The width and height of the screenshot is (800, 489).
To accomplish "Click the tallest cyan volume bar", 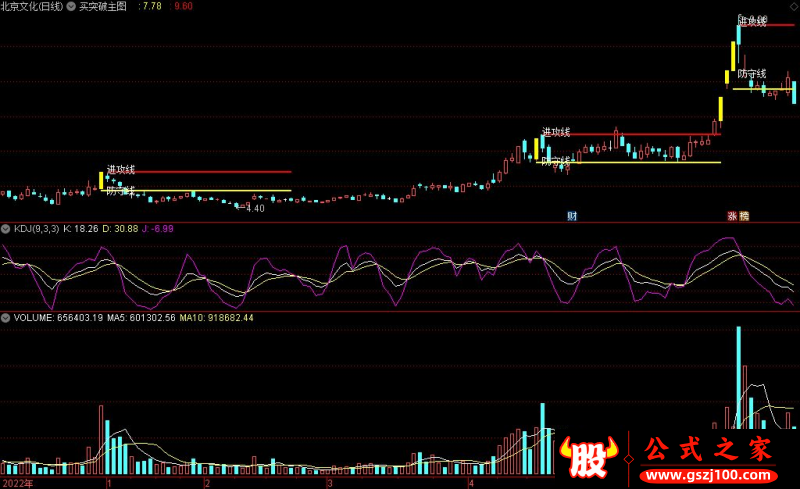I will [738, 377].
